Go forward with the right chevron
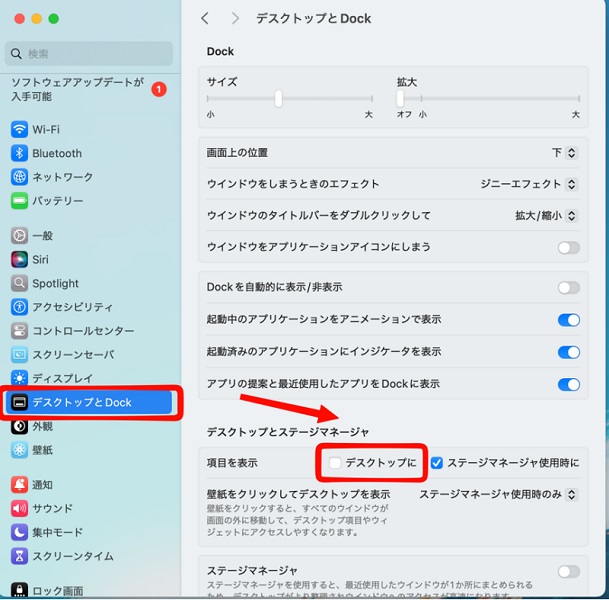This screenshot has width=609, height=600. click(235, 18)
